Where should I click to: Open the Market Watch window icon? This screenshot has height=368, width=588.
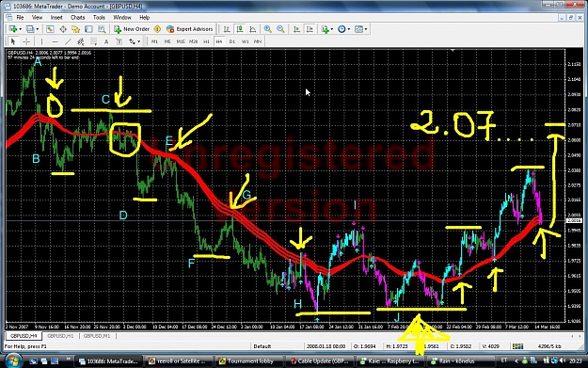pos(50,29)
